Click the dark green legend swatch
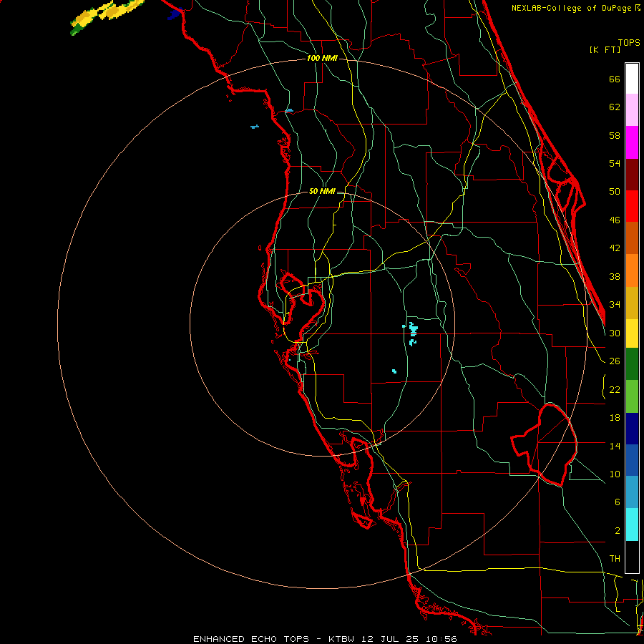Viewport: 644px width, 644px height. (632, 364)
